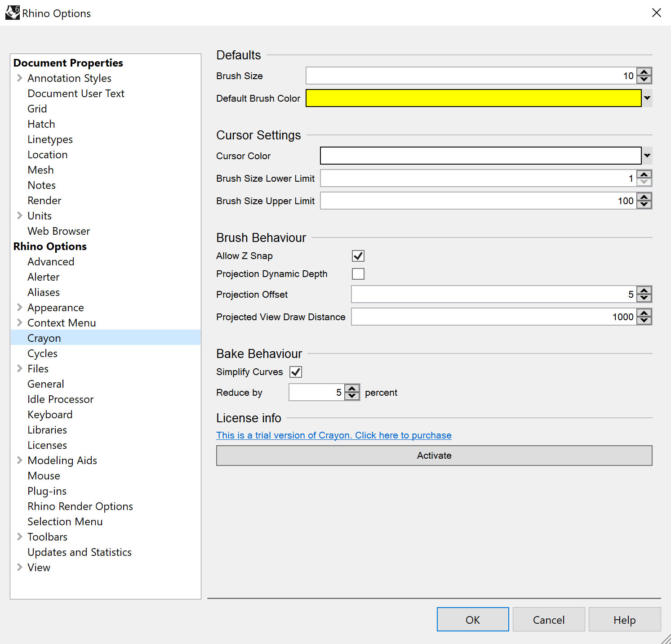
Task: Select Idle Processor page
Action: [61, 399]
